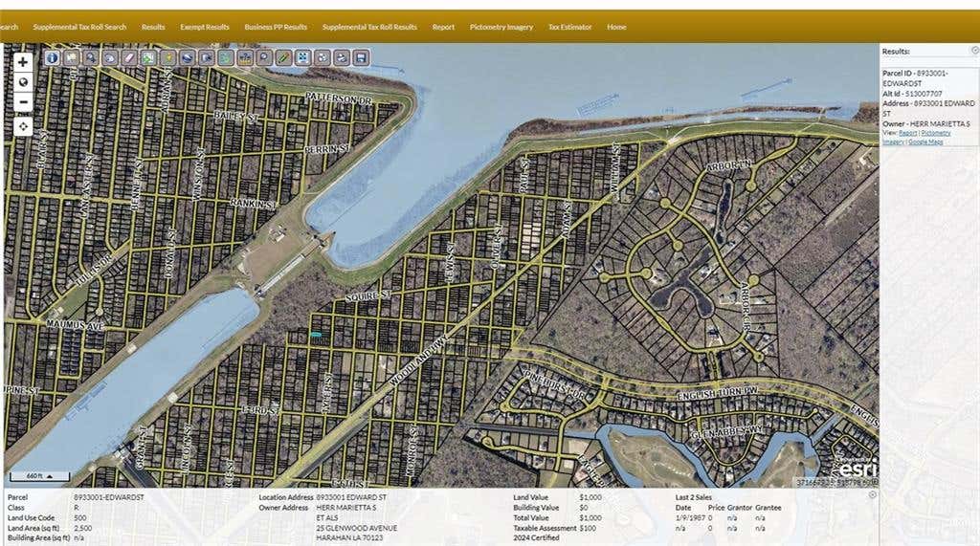Navigate to Home in the top menu
The width and height of the screenshot is (980, 546).
tap(616, 27)
